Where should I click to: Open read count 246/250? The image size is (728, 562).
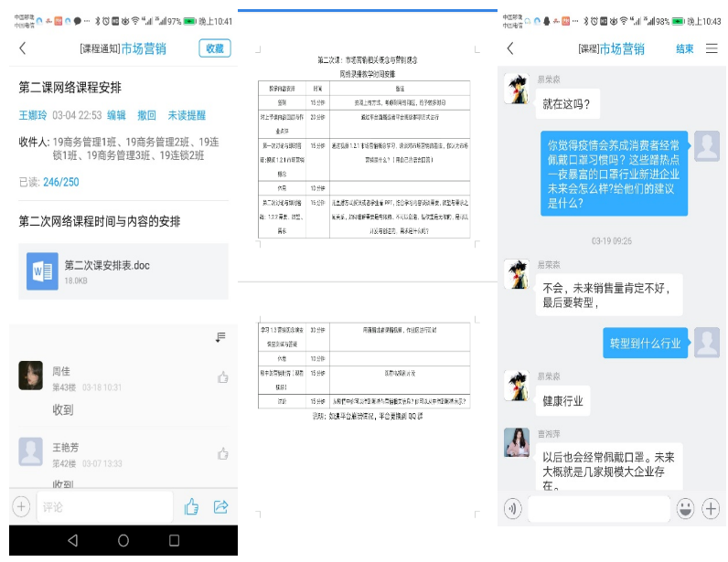click(x=61, y=182)
